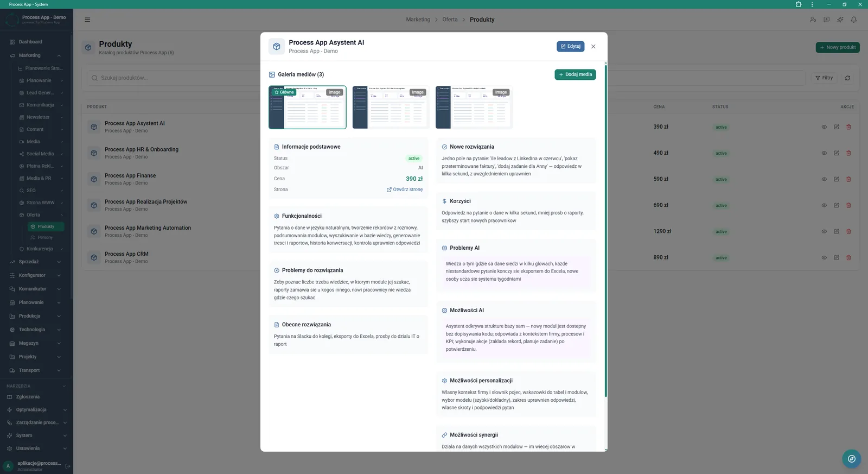Viewport: 868px width, 474px height.
Task: Open the Filtry filter button
Action: 824,78
